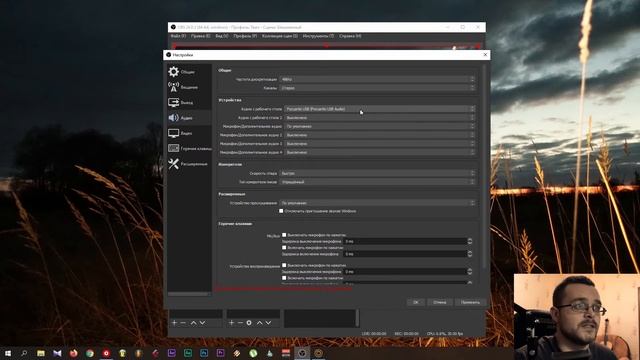Image resolution: width=640 pixels, height=360 pixels.
Task: Toggle Mic/Aux push-to-talk checkbox
Action: [x=284, y=247]
